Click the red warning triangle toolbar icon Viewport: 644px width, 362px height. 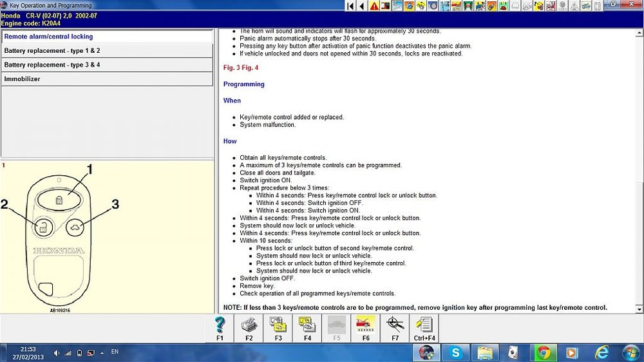coord(374,6)
